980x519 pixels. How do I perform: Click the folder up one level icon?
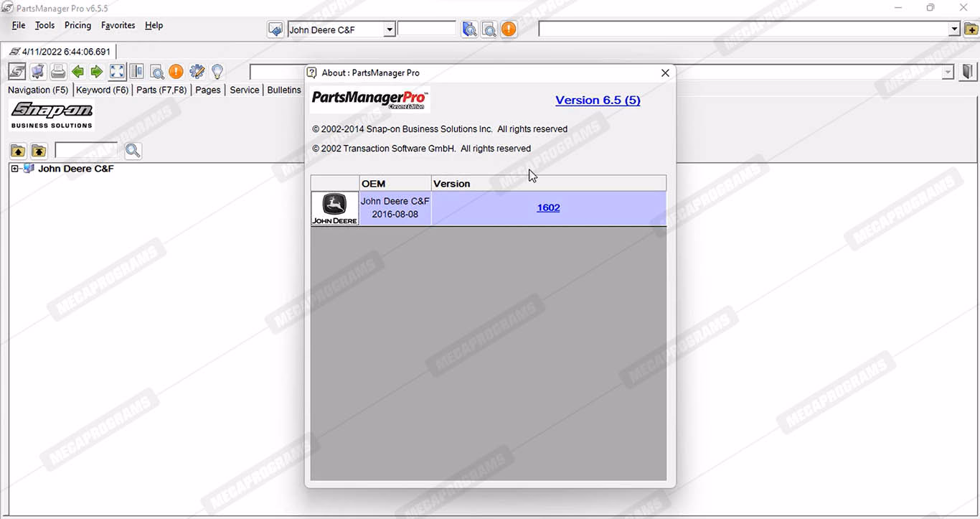point(18,151)
